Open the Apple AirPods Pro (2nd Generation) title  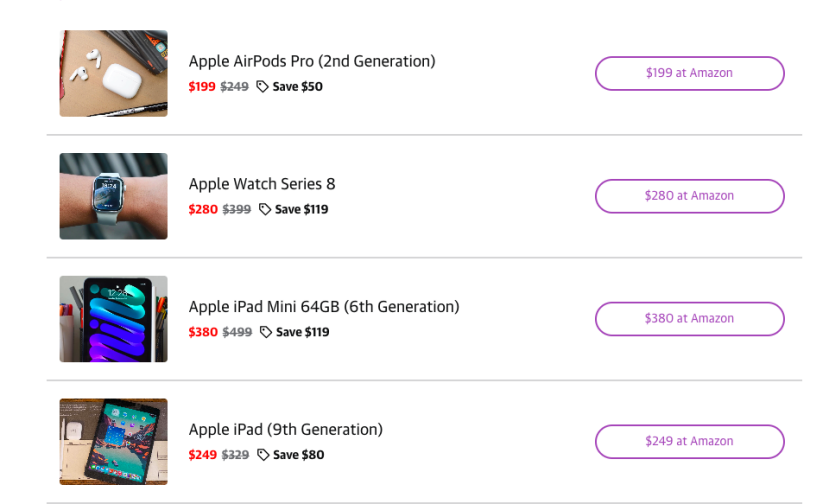(312, 61)
